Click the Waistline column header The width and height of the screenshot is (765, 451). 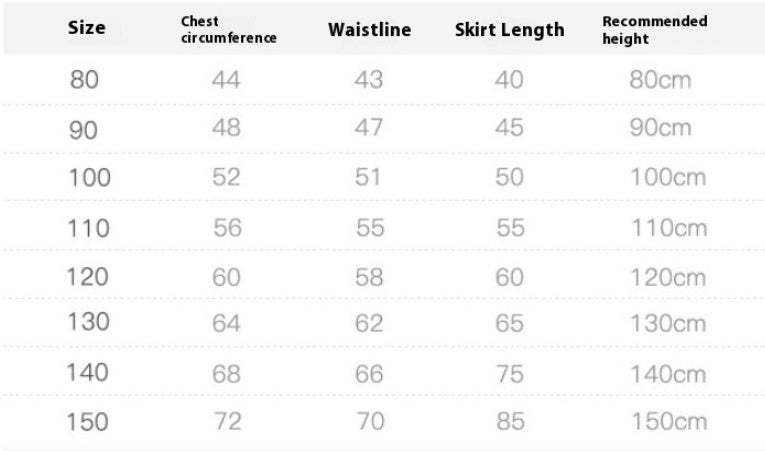(369, 29)
